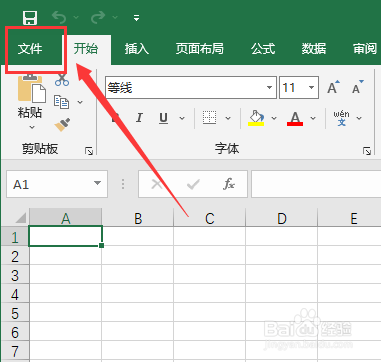
Task: Switch to the 页面布局 (Page Layout) tab
Action: point(199,49)
